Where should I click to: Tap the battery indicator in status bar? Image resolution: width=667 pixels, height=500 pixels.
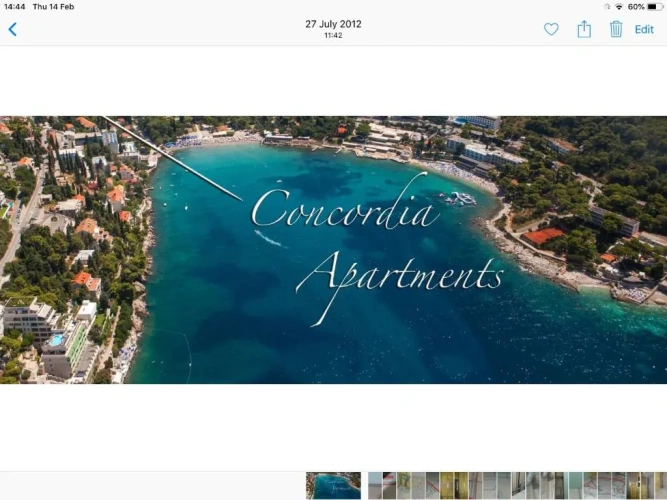(x=655, y=7)
